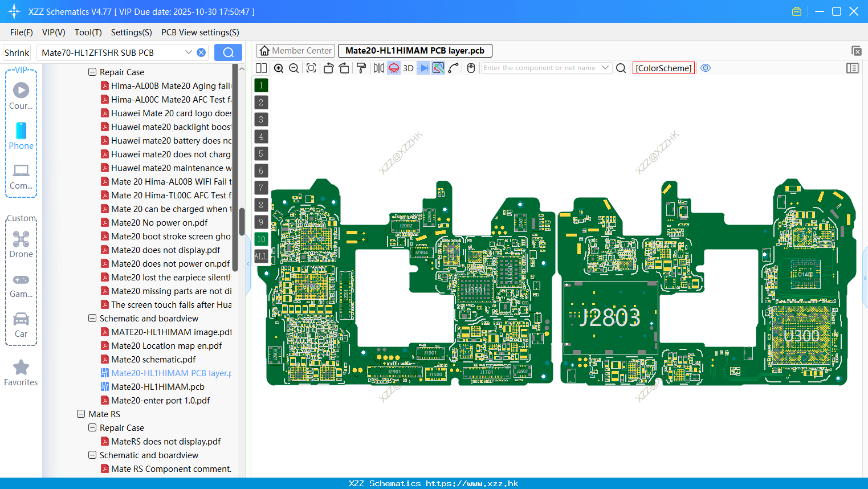This screenshot has width=868, height=489.
Task: Select PCB layer 10
Action: point(261,239)
